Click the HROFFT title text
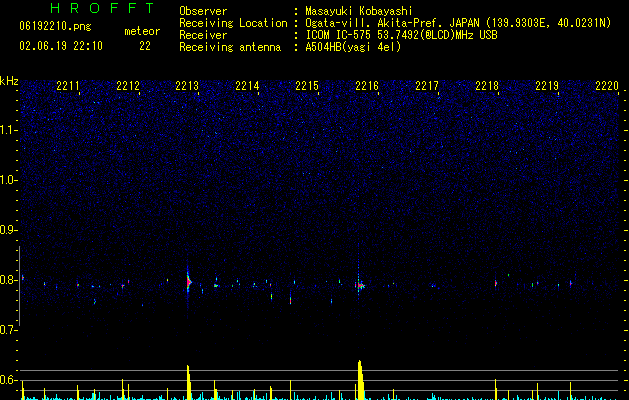629x400 pixels. [102, 8]
